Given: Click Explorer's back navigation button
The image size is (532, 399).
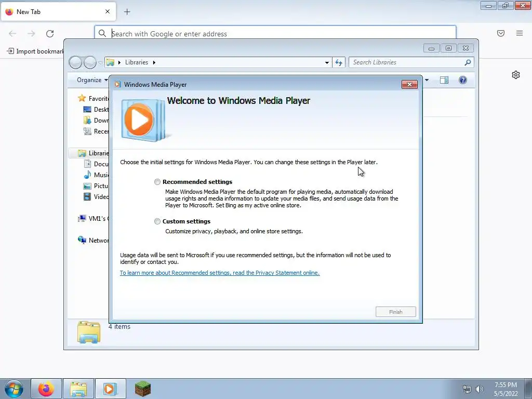Looking at the screenshot, I should pos(75,62).
